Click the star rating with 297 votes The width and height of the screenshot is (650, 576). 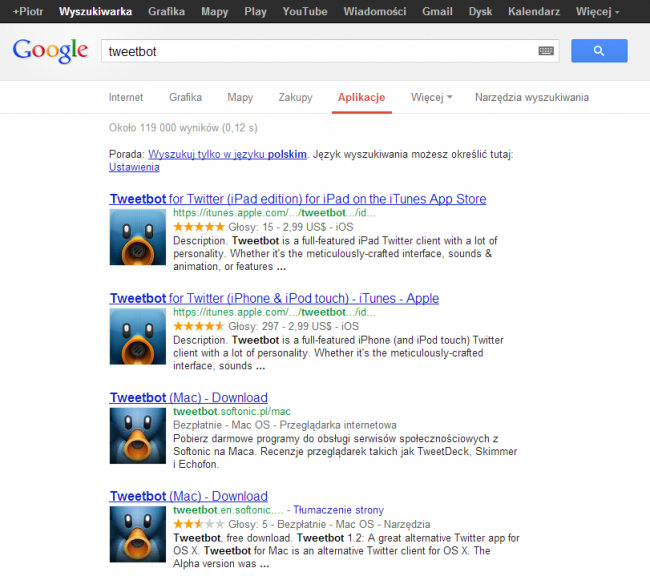[x=199, y=326]
